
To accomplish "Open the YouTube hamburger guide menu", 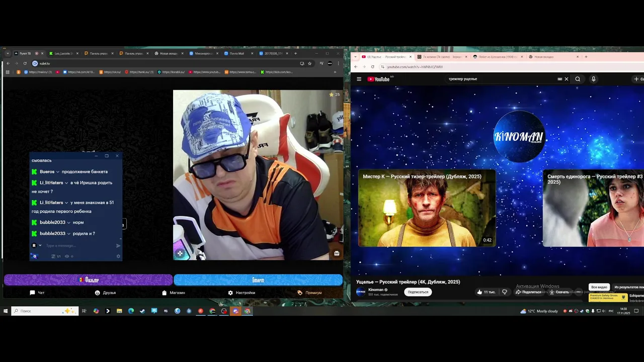I will coord(359,79).
